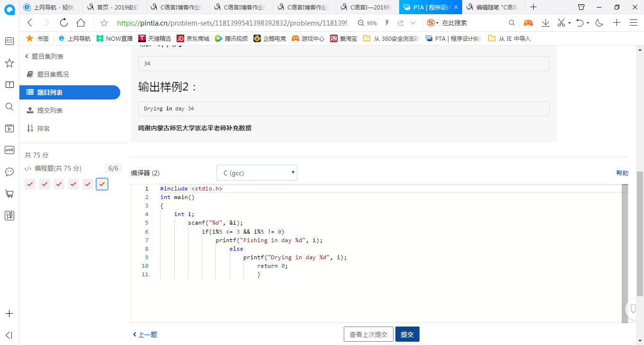Click 查看上次提交 button

(368, 334)
